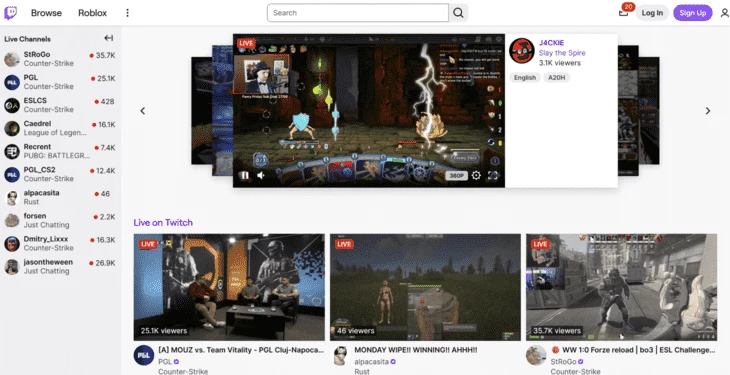Collapse the Live Channels sidebar
The height and width of the screenshot is (375, 730).
point(108,38)
